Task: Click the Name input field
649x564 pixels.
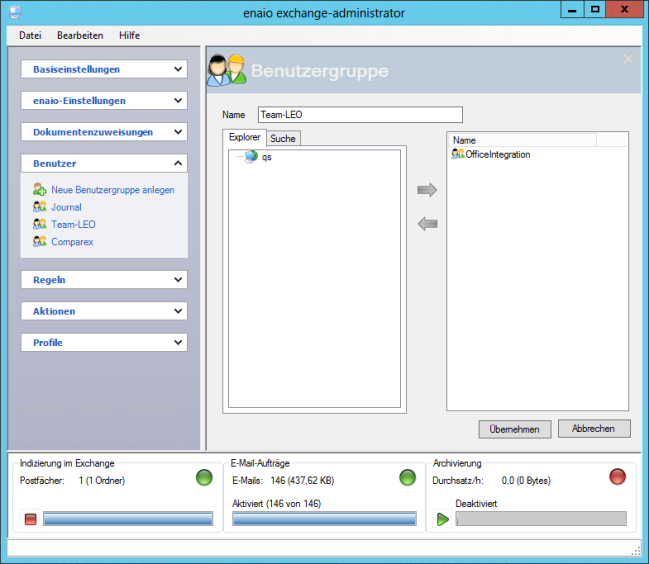Action: click(360, 115)
